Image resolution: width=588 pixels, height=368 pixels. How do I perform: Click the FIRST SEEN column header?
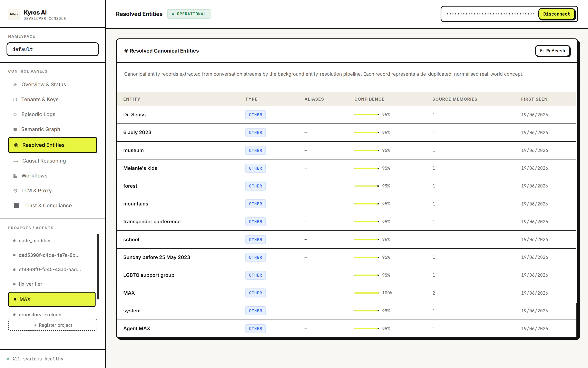[x=534, y=99]
